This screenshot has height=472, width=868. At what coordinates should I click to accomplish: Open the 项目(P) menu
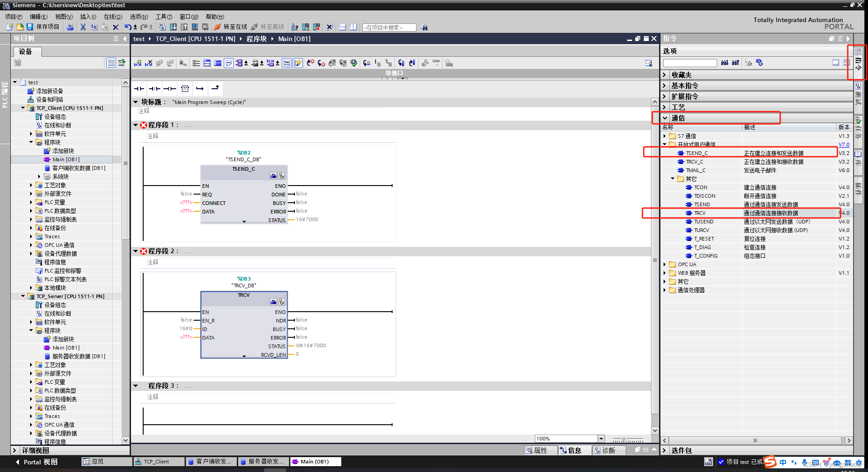(x=14, y=17)
